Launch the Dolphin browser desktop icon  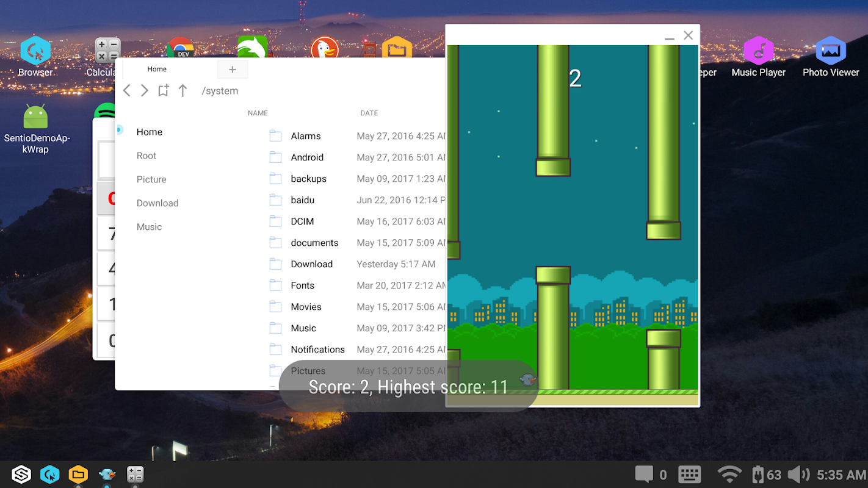pos(252,47)
